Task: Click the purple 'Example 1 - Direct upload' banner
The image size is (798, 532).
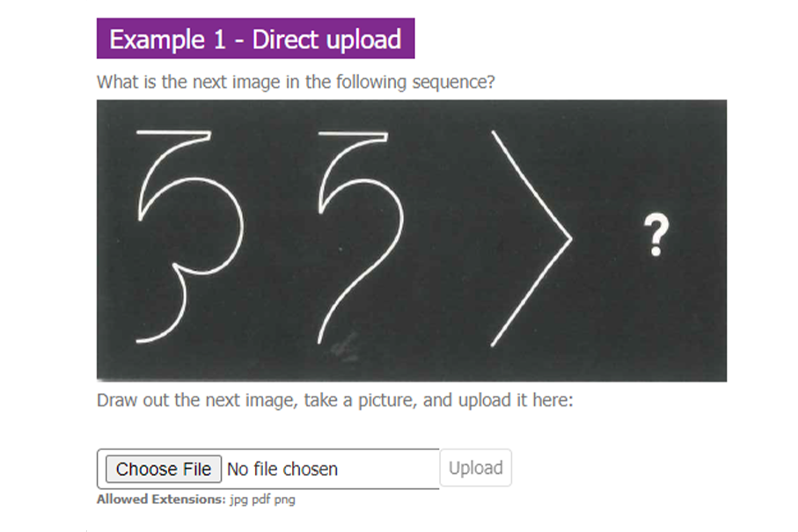Action: (255, 39)
